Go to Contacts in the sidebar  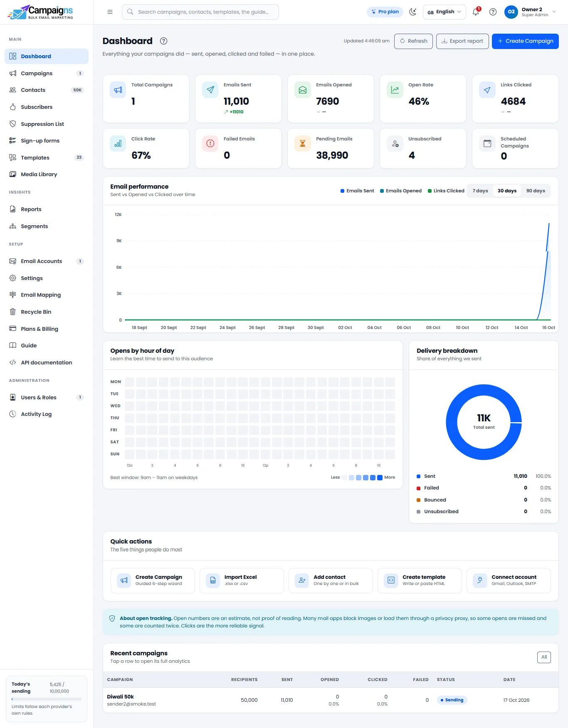tap(47, 90)
